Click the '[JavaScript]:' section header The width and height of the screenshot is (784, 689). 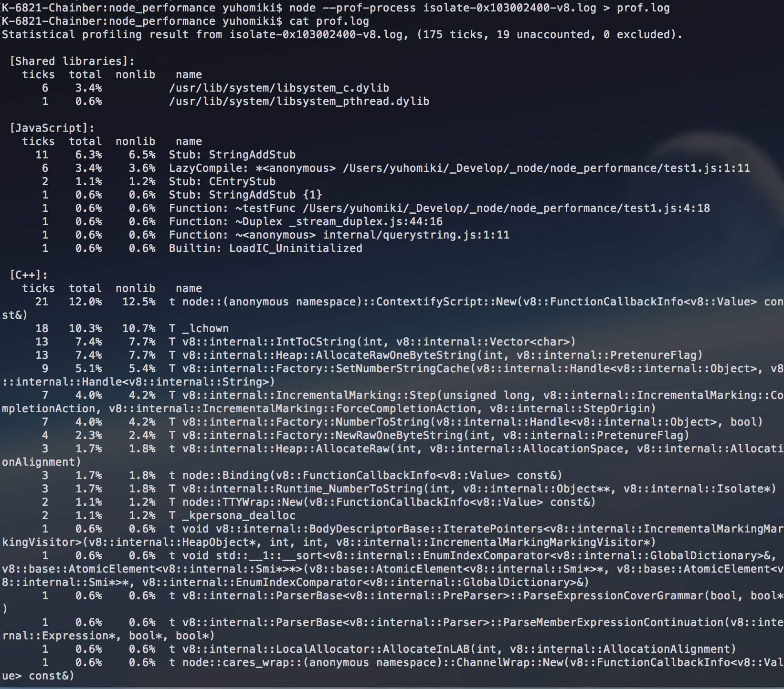pyautogui.click(x=52, y=128)
